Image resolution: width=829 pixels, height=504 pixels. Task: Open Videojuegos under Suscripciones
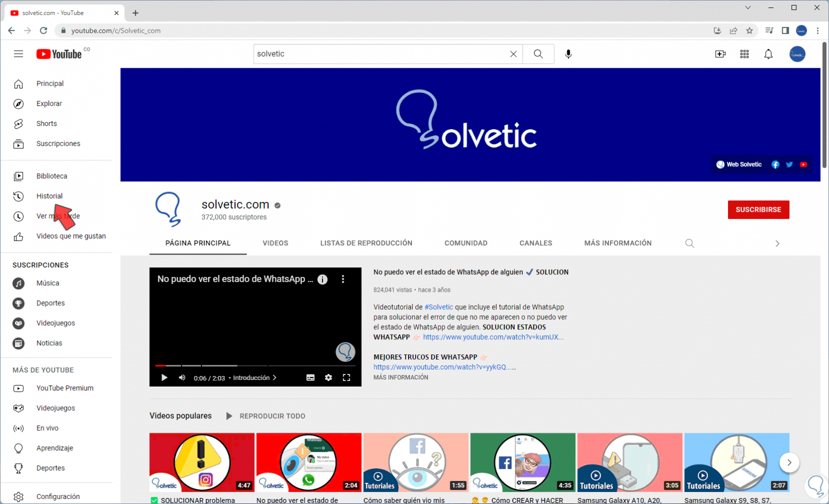[56, 323]
